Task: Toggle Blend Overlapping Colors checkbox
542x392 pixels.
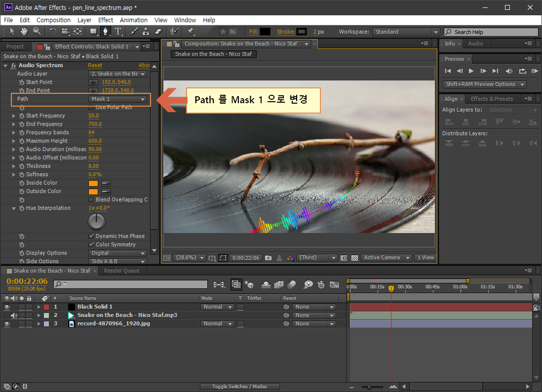Action: (x=91, y=200)
